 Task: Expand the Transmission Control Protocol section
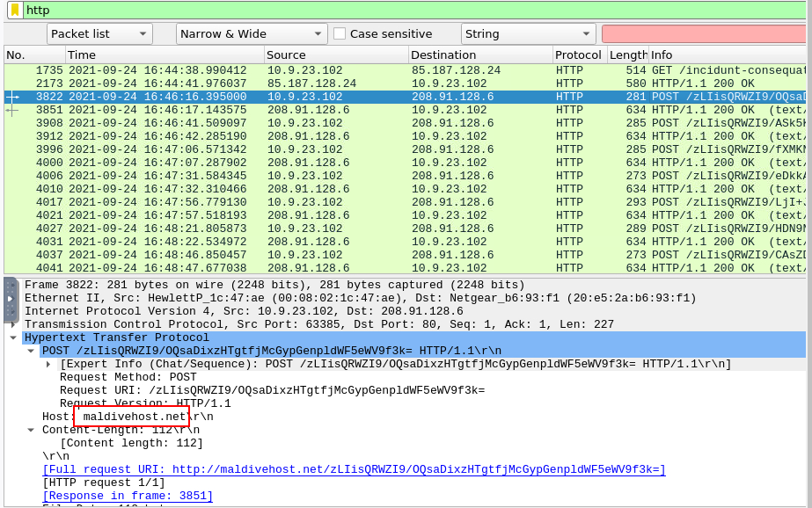tap(13, 324)
